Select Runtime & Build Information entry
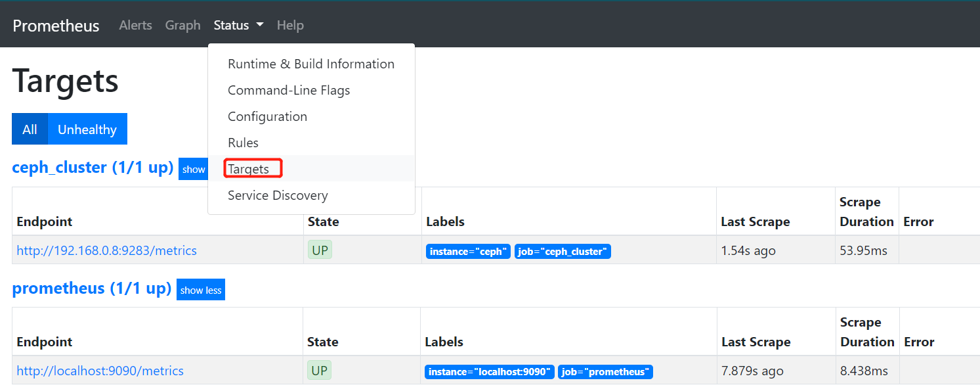The height and width of the screenshot is (391, 980). click(x=310, y=64)
